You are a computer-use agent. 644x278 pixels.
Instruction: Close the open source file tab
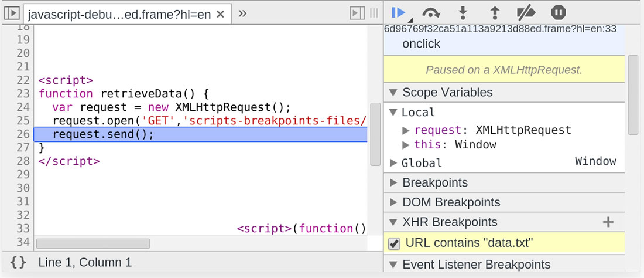(x=221, y=13)
